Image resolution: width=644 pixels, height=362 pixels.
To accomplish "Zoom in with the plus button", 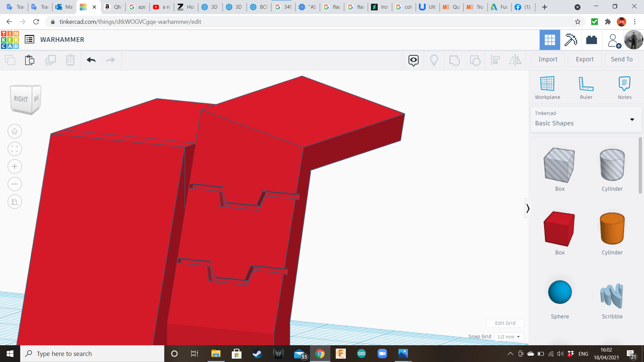I will [15, 167].
